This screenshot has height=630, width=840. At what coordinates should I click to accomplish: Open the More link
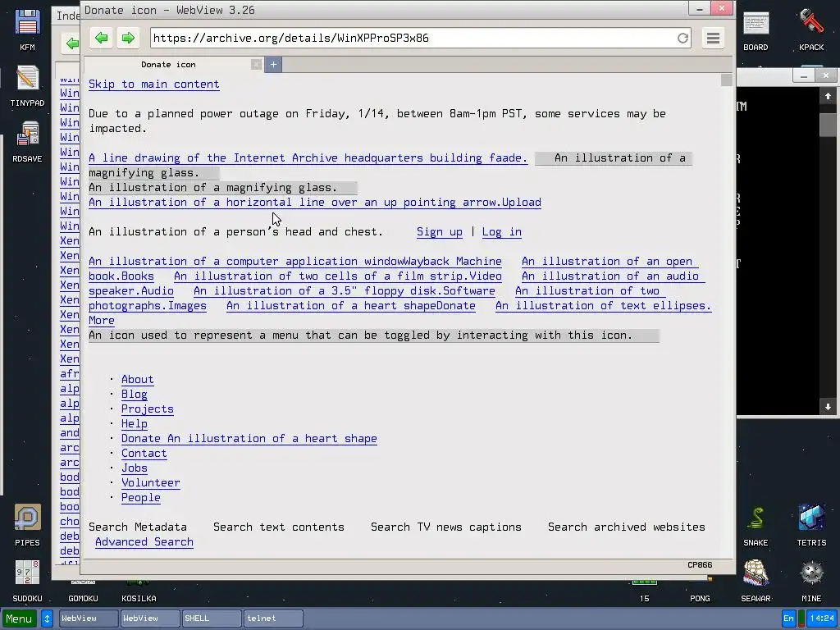coord(102,321)
